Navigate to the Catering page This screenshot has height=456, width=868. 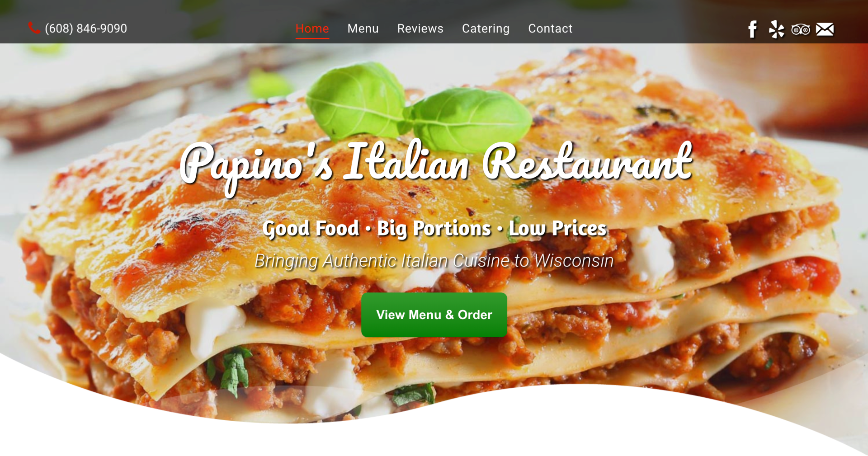click(x=486, y=28)
